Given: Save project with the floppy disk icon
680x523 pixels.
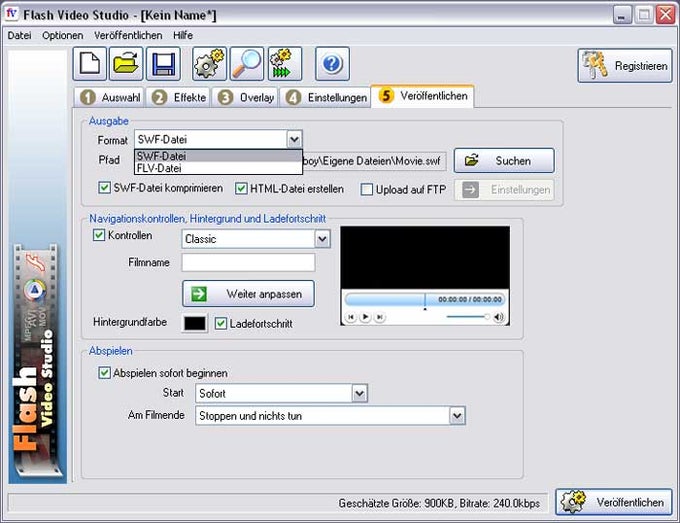Looking at the screenshot, I should [163, 64].
